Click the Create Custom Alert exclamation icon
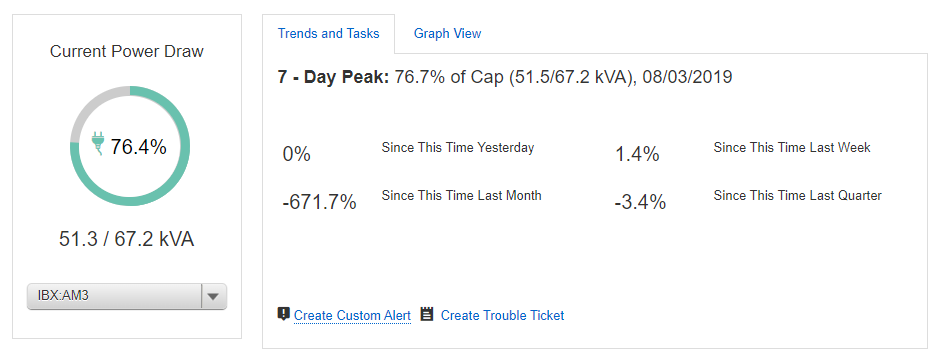This screenshot has height=361, width=940. pos(284,314)
